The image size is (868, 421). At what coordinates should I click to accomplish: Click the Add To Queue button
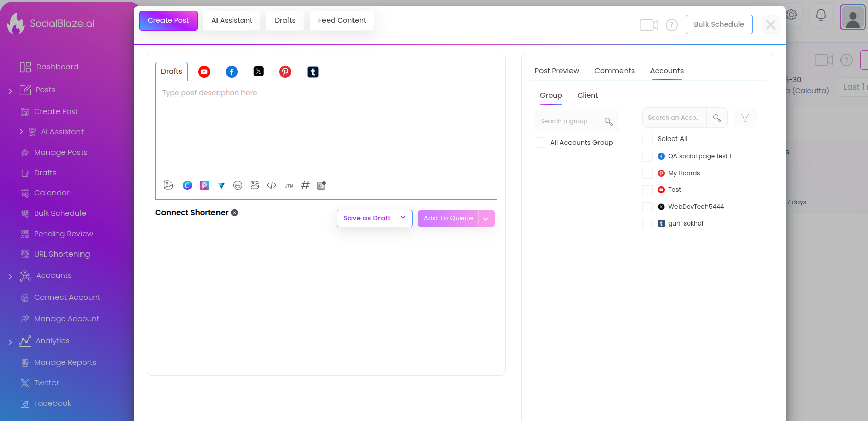448,218
